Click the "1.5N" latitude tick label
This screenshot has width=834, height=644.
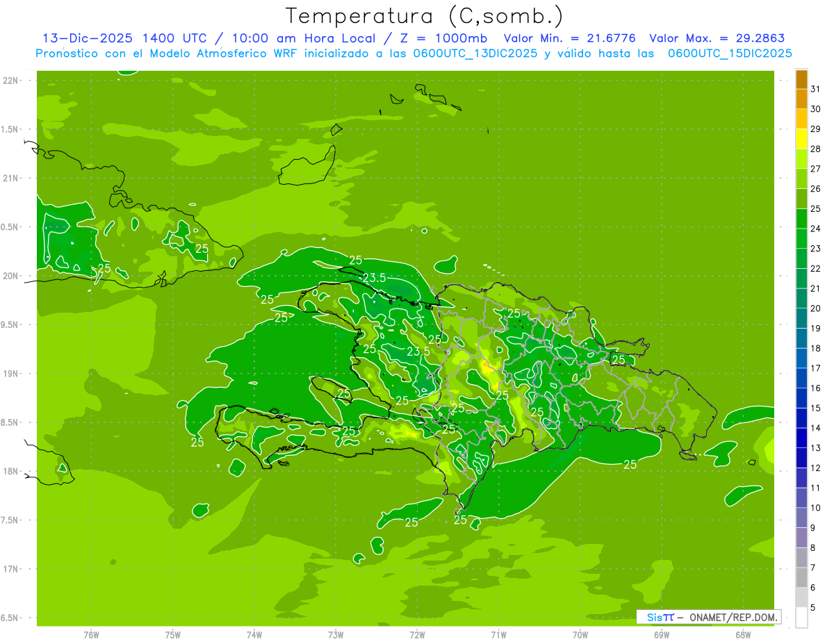click(11, 129)
